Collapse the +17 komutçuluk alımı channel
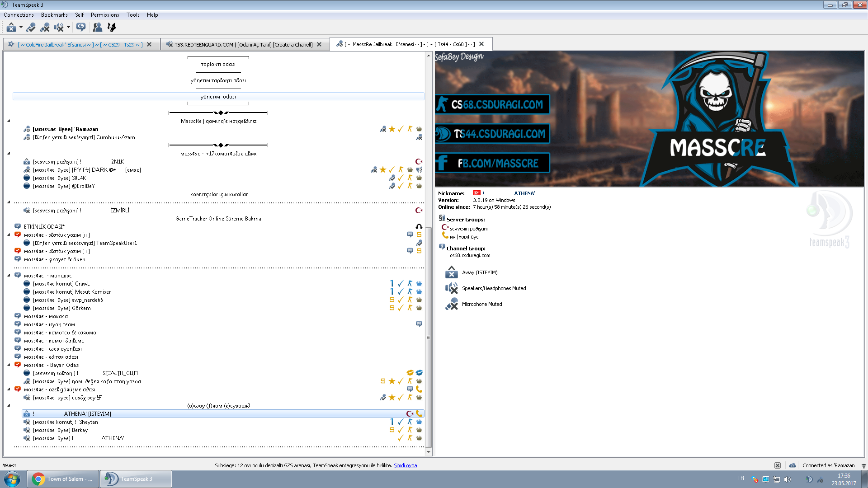 (9, 154)
